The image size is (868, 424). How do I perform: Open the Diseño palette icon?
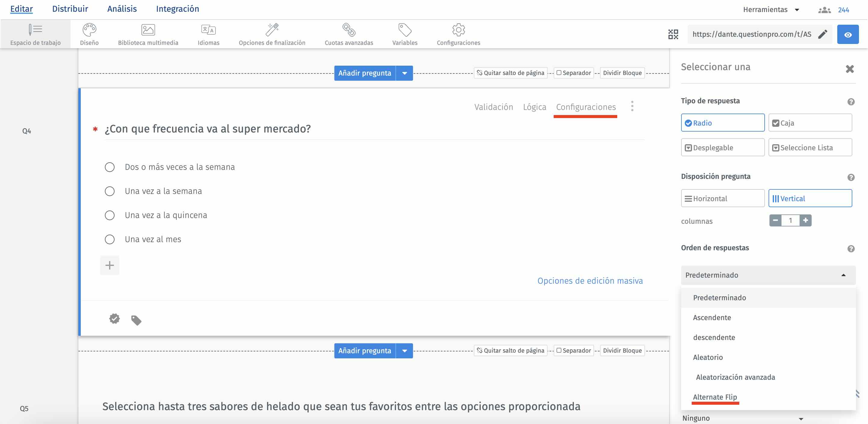89,30
